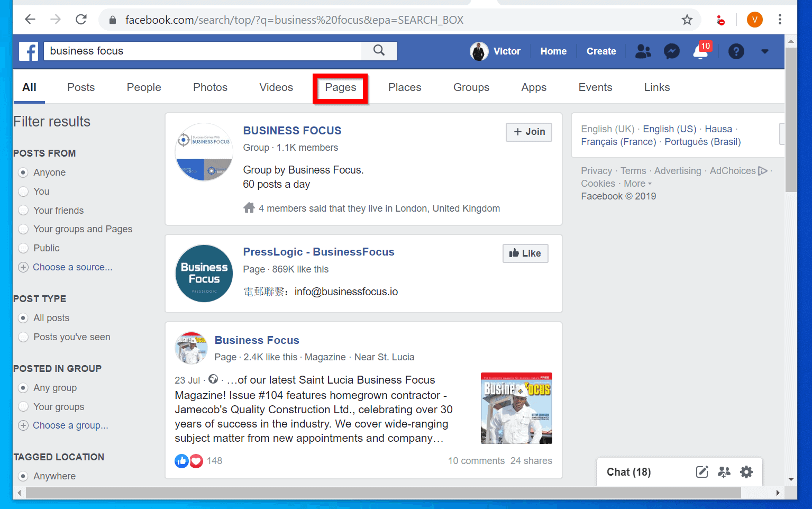This screenshot has width=812, height=509.
Task: Like the PressLogic - BusinessFocus page
Action: (x=525, y=253)
